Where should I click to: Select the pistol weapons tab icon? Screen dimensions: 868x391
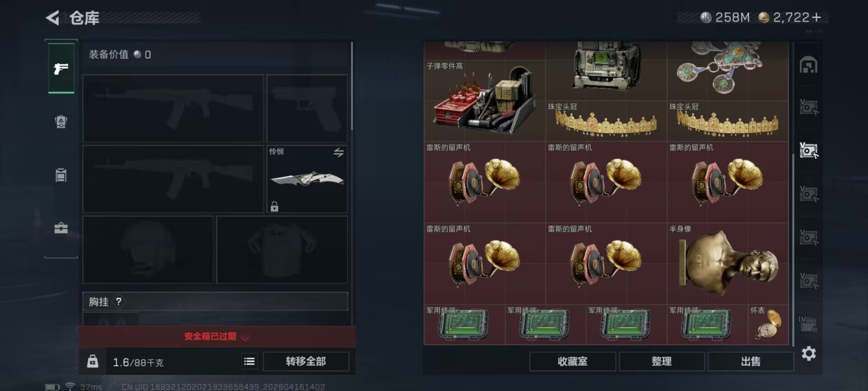[x=61, y=68]
